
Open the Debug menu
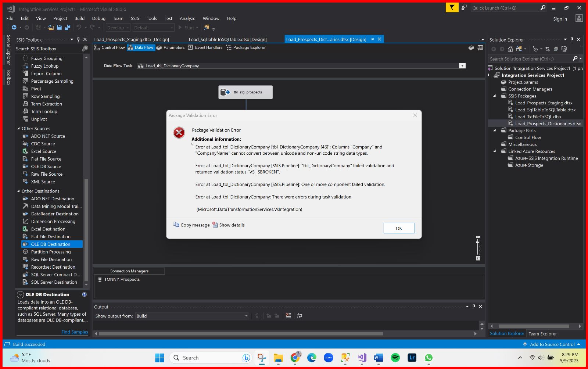(98, 18)
